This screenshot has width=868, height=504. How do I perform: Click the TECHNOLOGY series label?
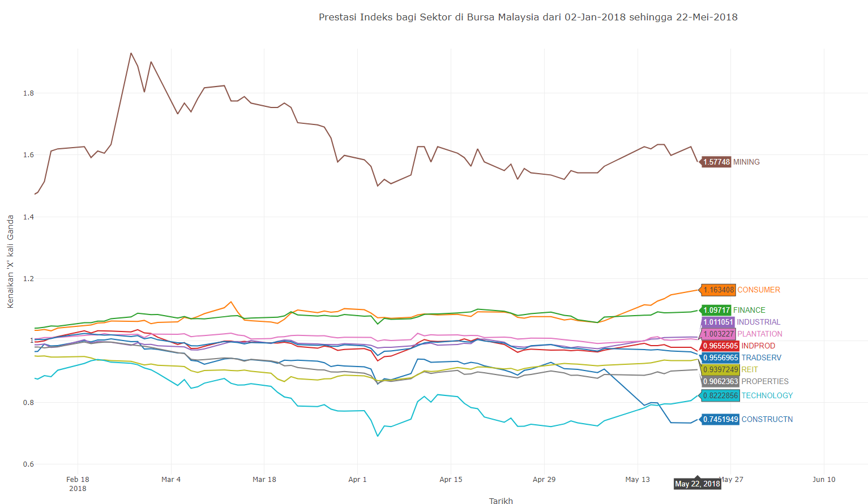[x=767, y=395]
